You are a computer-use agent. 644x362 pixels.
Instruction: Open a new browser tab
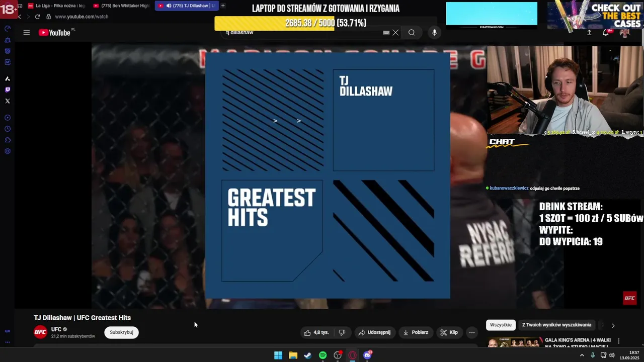[x=223, y=6]
